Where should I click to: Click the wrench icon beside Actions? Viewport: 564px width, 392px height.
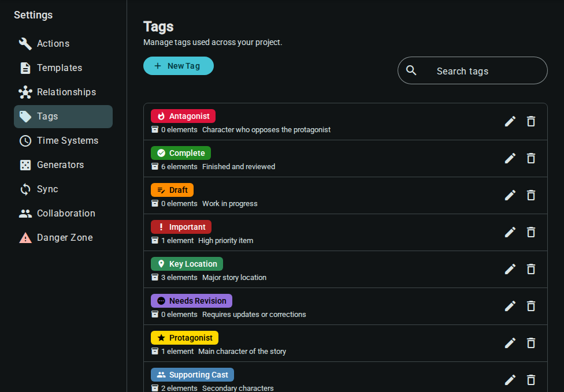[25, 43]
